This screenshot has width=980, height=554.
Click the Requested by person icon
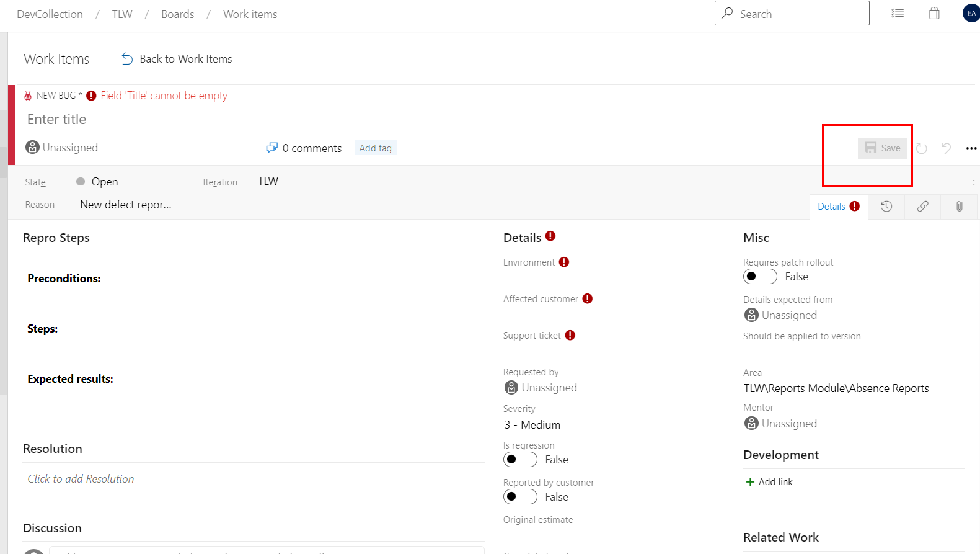tap(511, 388)
